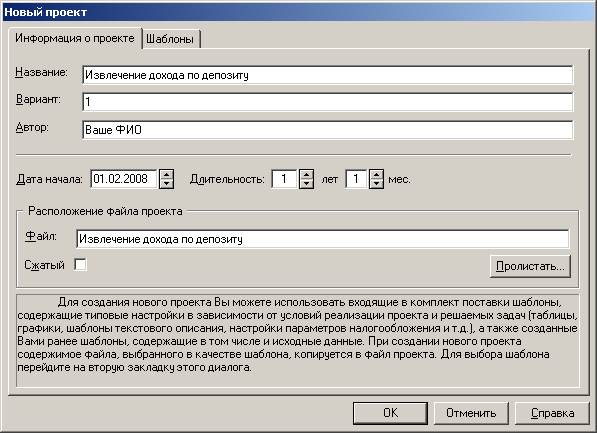This screenshot has width=597, height=433.
Task: Increase duration months with up arrow
Action: pos(376,174)
